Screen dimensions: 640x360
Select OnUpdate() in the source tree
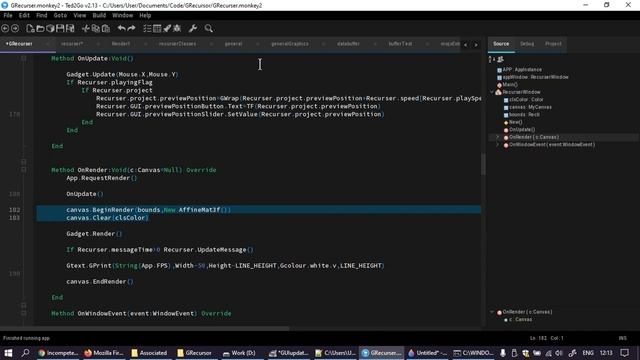pos(522,129)
